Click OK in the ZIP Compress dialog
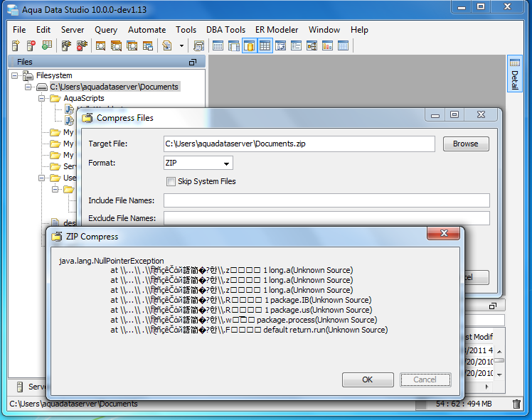Image resolution: width=532 pixels, height=420 pixels. tap(368, 379)
